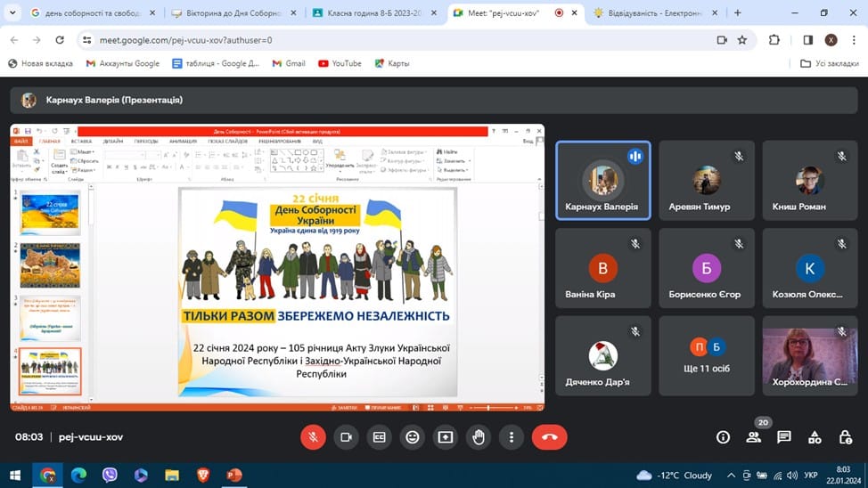Image resolution: width=868 pixels, height=488 pixels.
Task: Click the Present now screen-share icon
Action: 445,437
